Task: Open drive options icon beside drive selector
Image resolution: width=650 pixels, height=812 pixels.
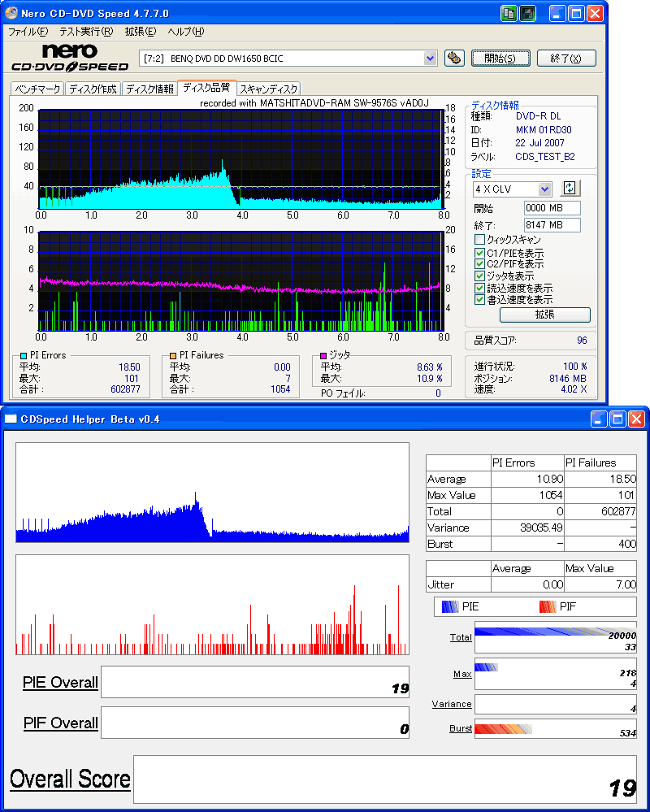Action: 454,59
